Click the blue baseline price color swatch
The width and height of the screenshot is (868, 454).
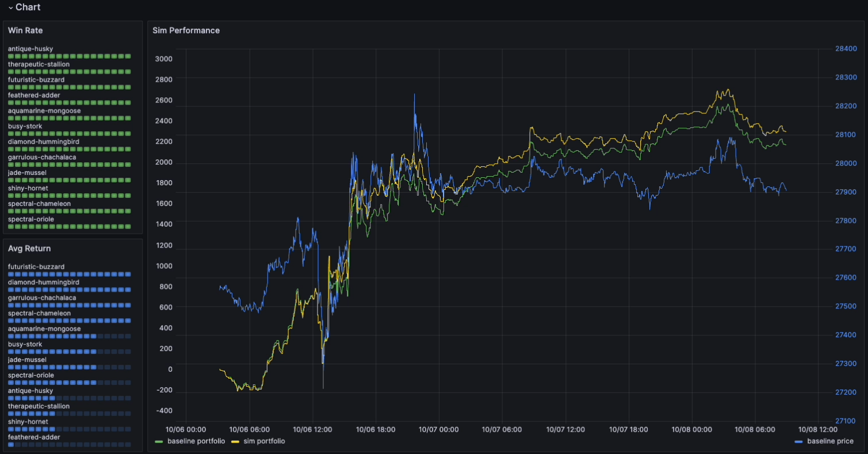(x=798, y=442)
